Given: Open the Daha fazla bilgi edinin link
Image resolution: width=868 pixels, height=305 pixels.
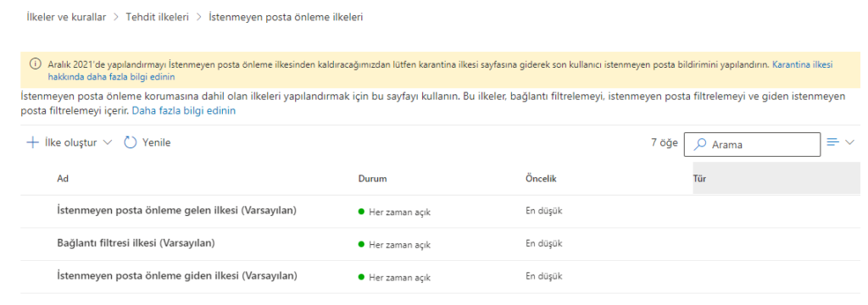Looking at the screenshot, I should [184, 111].
